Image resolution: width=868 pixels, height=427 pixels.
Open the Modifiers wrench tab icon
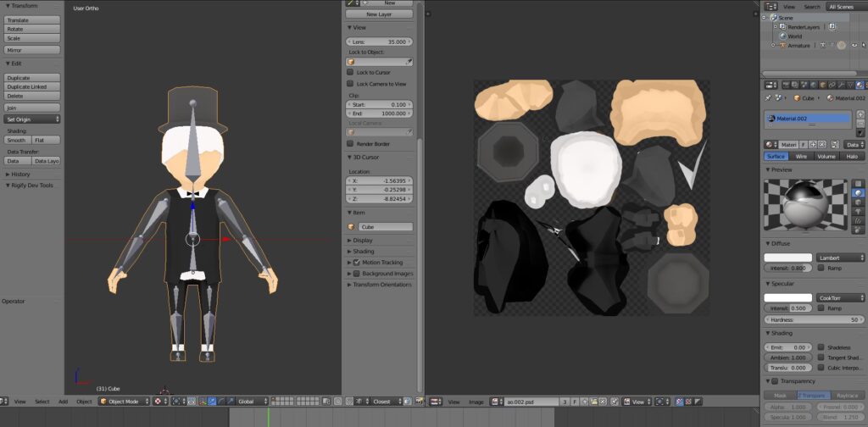(840, 86)
